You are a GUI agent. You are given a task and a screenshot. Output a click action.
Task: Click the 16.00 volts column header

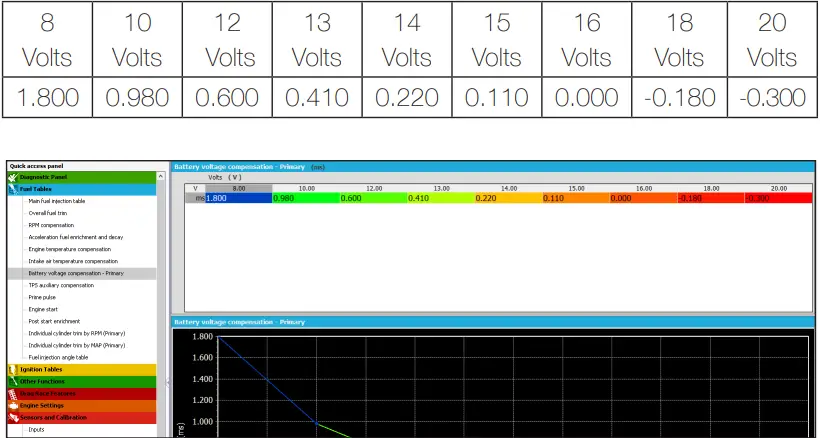pos(643,189)
